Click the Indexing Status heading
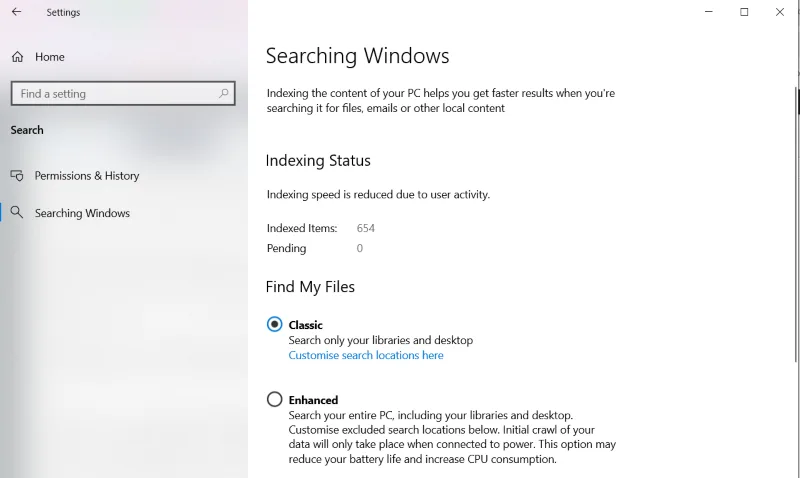This screenshot has height=478, width=800. click(318, 161)
